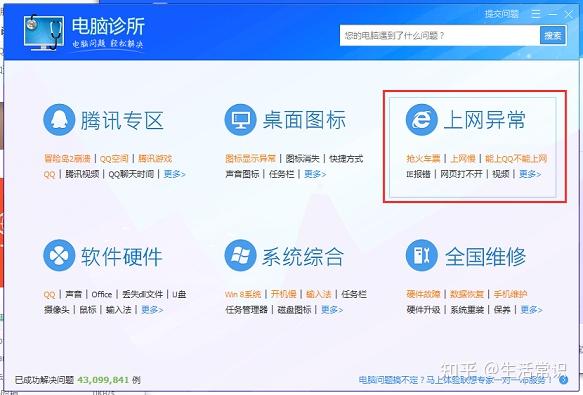Select the 图标消失 link

[x=303, y=158]
